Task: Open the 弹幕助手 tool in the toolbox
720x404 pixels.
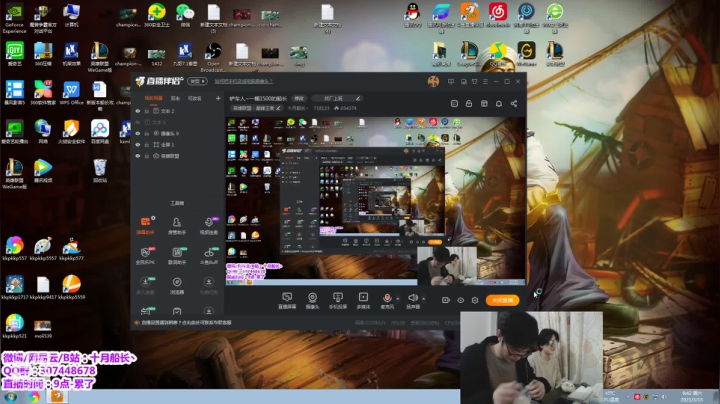Action: (x=145, y=225)
